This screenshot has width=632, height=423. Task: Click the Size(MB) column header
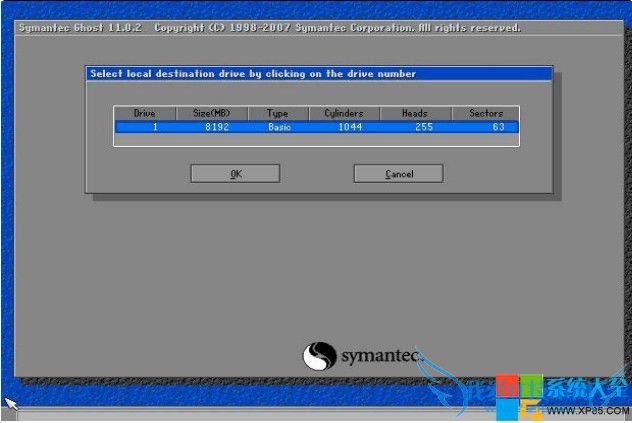[x=212, y=113]
